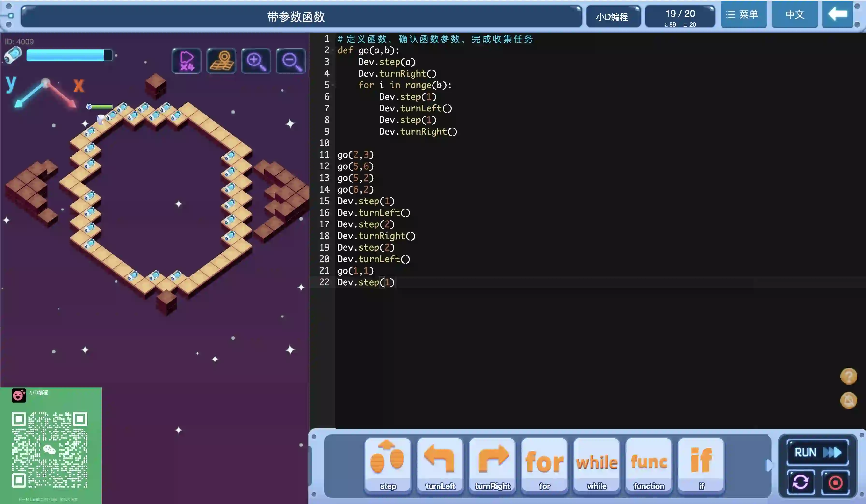The image size is (866, 504).
Task: Toggle the x4 speed playback icon
Action: pos(187,61)
